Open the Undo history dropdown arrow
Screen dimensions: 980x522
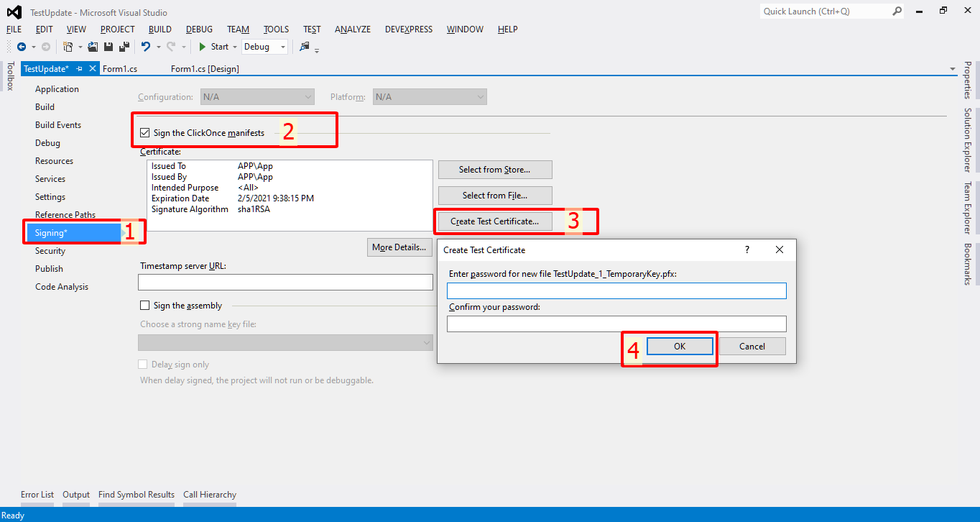(x=158, y=47)
